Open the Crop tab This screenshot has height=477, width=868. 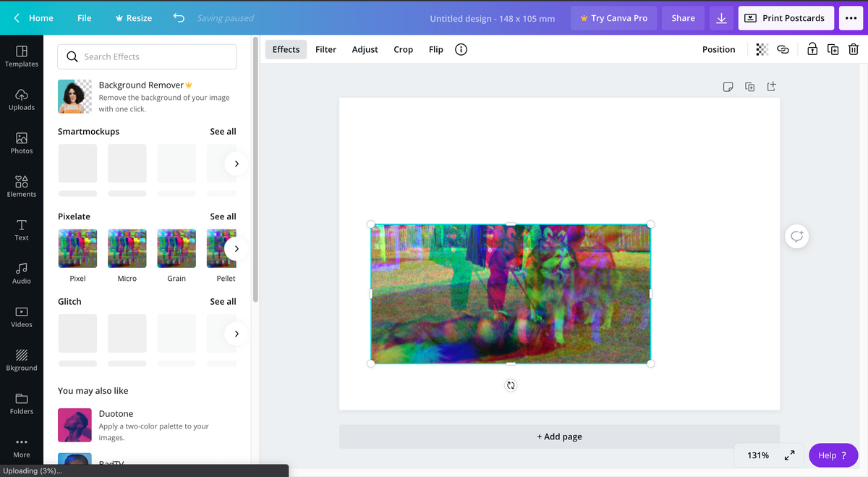tap(403, 49)
